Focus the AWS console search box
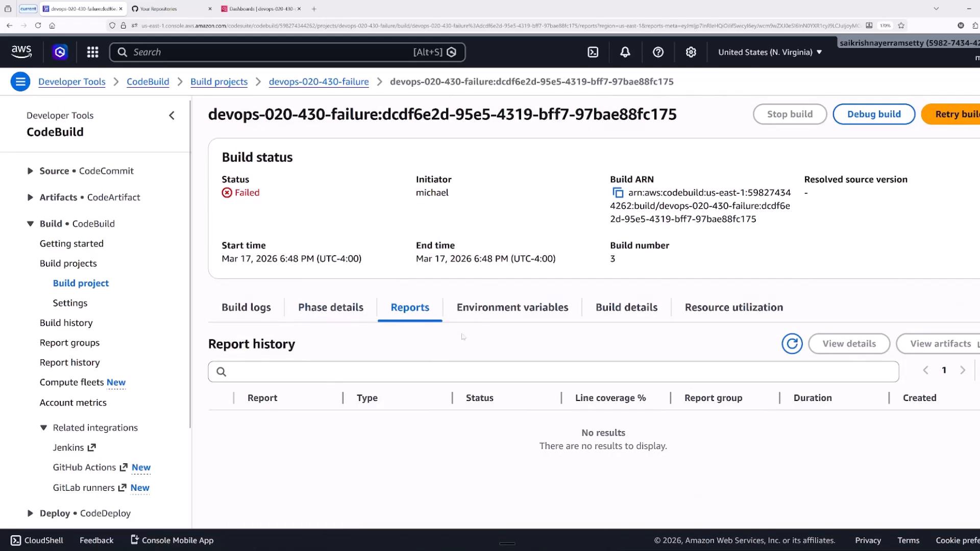The width and height of the screenshot is (980, 551). [x=287, y=52]
